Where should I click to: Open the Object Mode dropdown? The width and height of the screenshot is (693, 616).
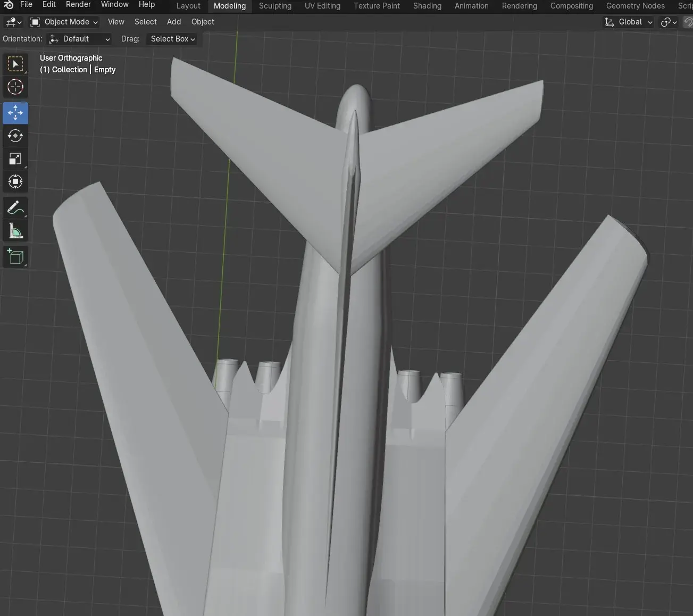(x=64, y=22)
